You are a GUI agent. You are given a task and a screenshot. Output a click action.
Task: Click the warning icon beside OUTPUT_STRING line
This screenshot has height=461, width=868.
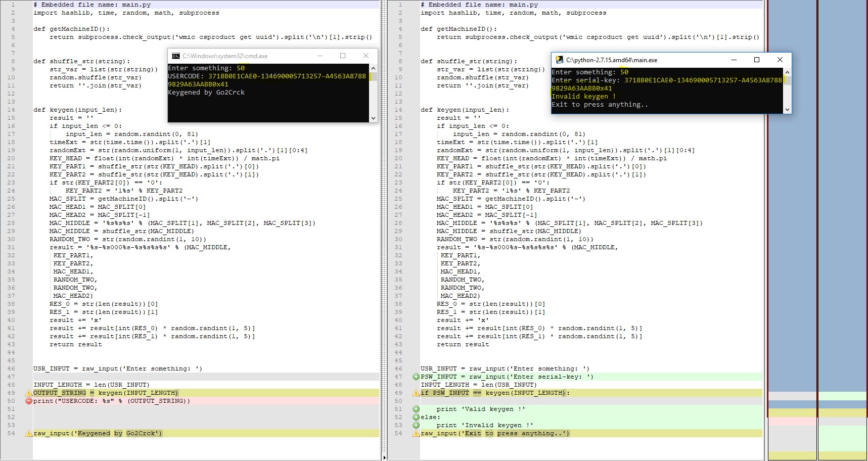pyautogui.click(x=29, y=393)
